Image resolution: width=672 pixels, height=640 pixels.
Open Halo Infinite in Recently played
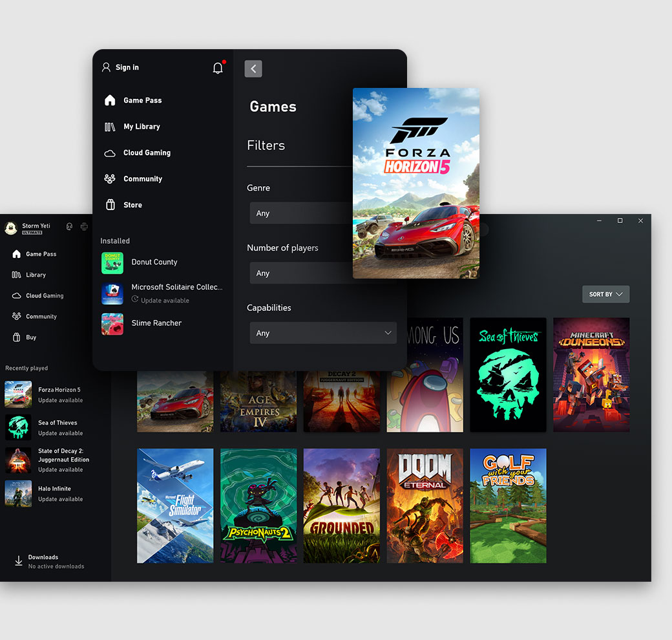point(54,489)
